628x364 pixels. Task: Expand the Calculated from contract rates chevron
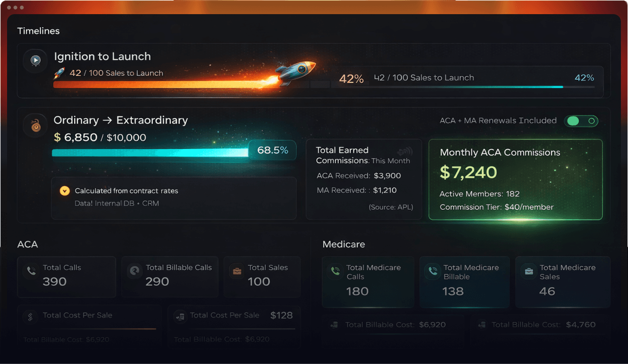(65, 191)
